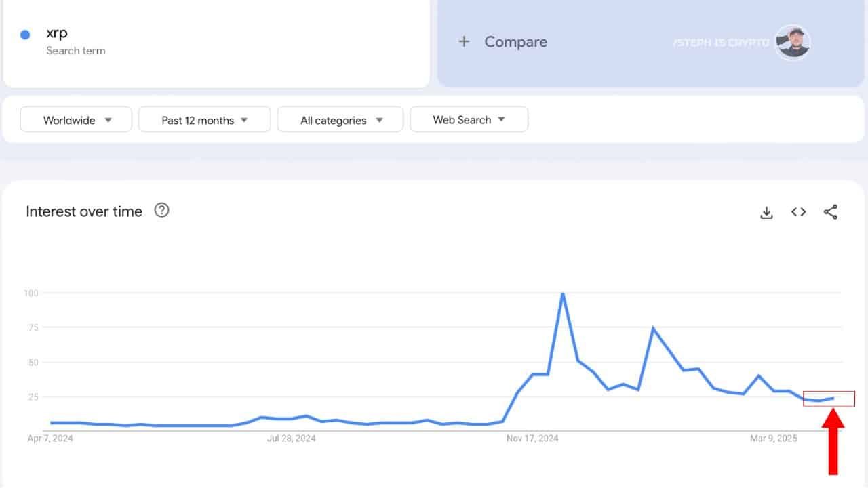This screenshot has height=488, width=868.
Task: Click inside the red highlighted box
Action: 829,399
